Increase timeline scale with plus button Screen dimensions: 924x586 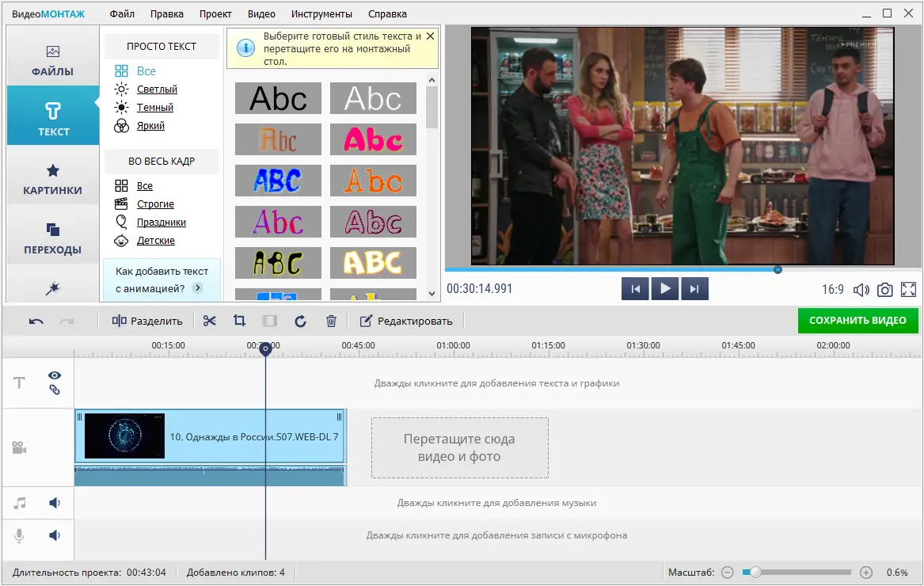tap(865, 573)
